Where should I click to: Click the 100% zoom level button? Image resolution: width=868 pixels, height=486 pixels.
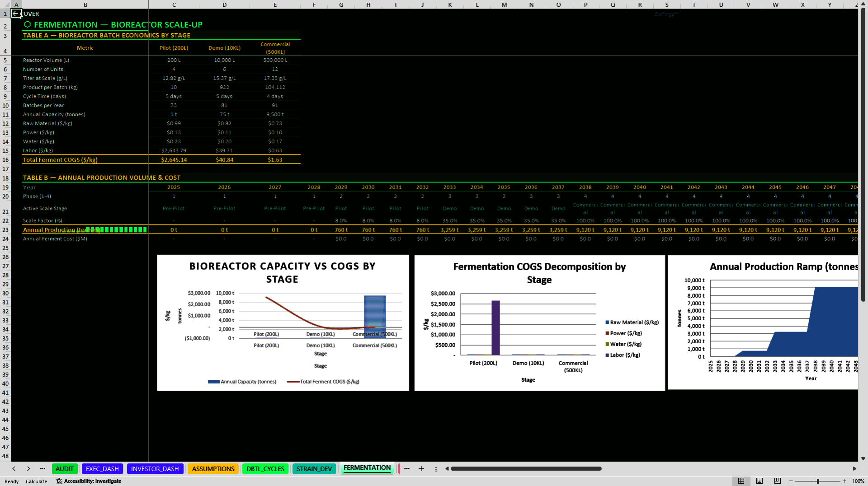coord(858,481)
